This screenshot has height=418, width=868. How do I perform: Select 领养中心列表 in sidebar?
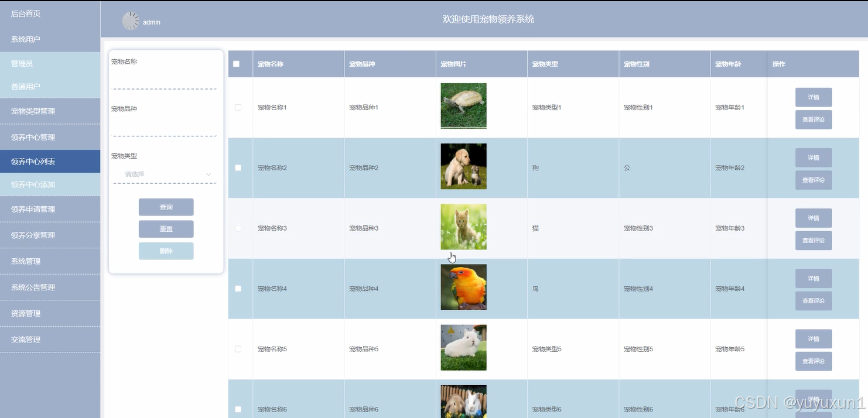pos(50,161)
